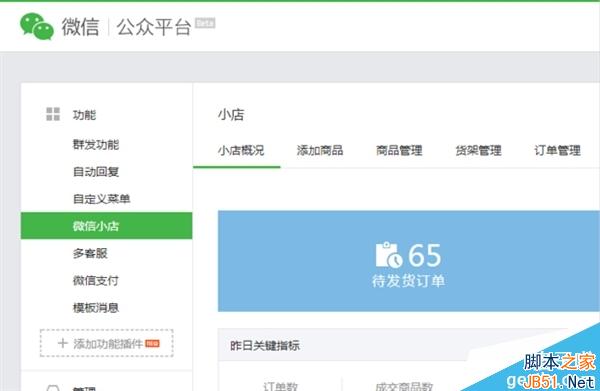Viewport: 600px width, 391px height.
Task: Click the 65 待发货订单 blue card
Action: click(409, 261)
